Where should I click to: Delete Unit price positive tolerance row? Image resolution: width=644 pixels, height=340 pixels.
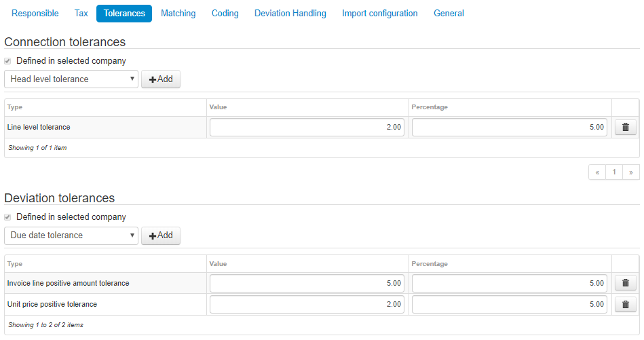click(x=625, y=304)
